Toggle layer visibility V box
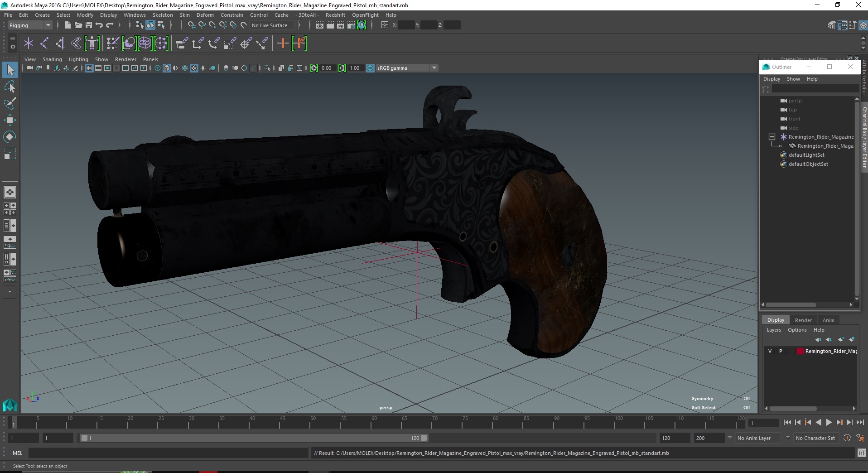Screen dimensions: 868x473 tap(770, 351)
